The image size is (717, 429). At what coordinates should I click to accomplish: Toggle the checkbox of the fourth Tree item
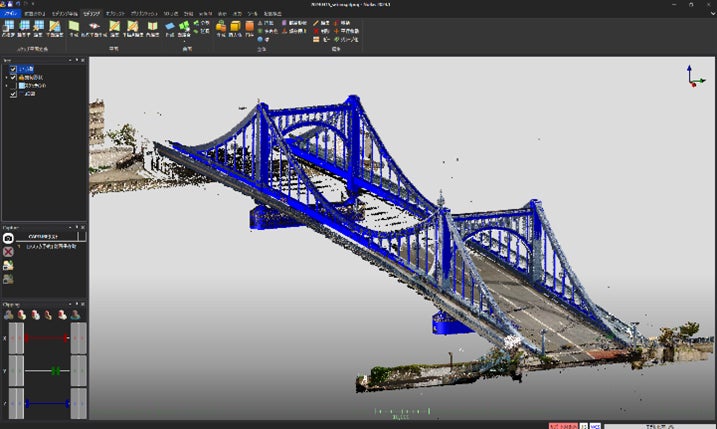click(13, 94)
